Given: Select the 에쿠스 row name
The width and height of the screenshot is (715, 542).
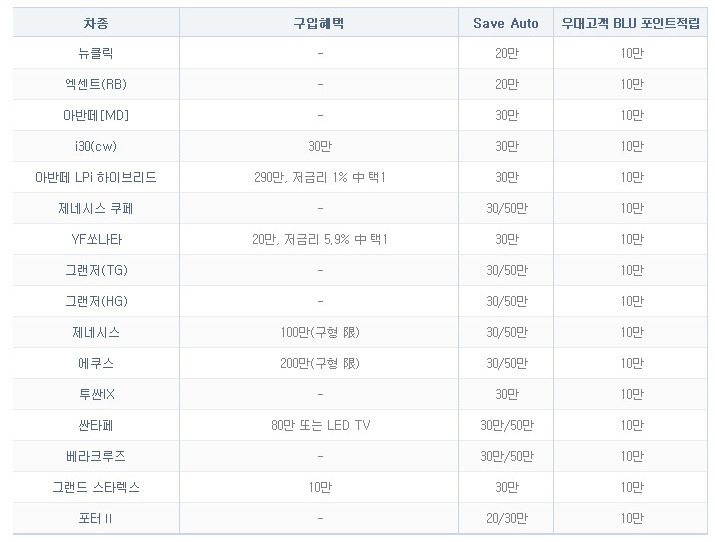Looking at the screenshot, I should coord(96,363).
